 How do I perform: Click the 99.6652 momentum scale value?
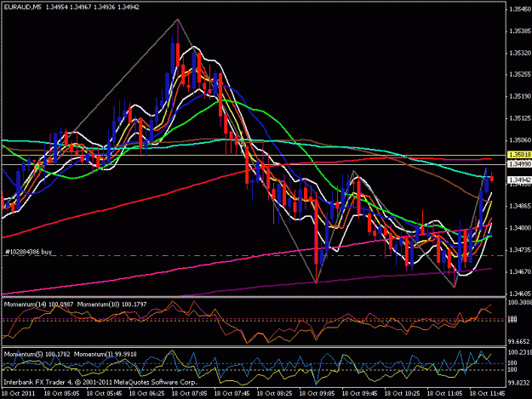click(x=519, y=342)
